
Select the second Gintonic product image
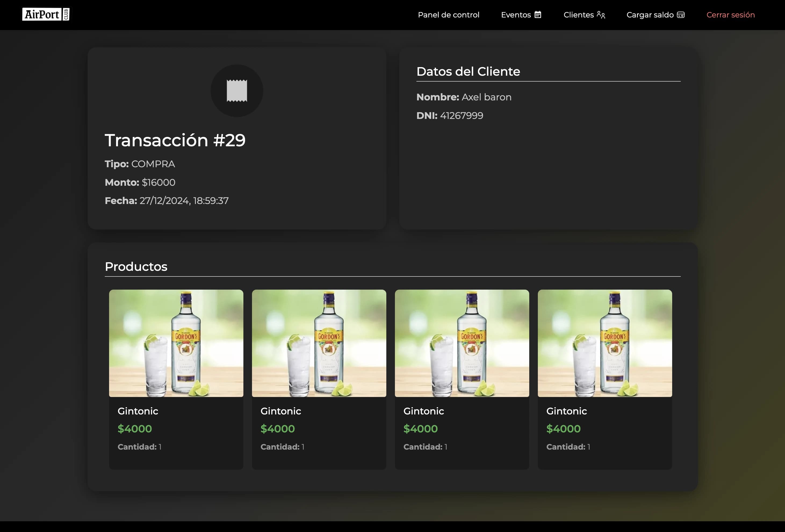[x=319, y=343]
